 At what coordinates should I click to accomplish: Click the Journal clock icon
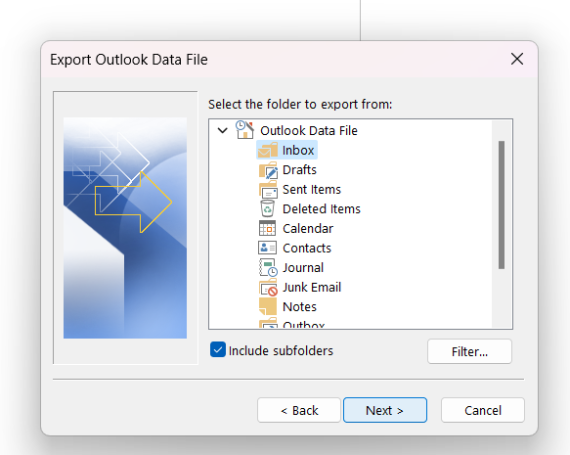tap(268, 267)
